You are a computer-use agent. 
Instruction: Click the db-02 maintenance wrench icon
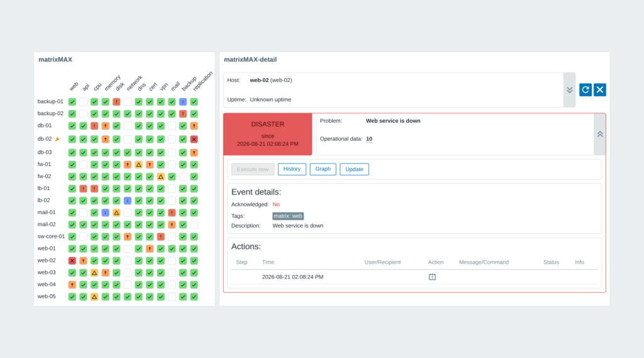click(x=57, y=139)
